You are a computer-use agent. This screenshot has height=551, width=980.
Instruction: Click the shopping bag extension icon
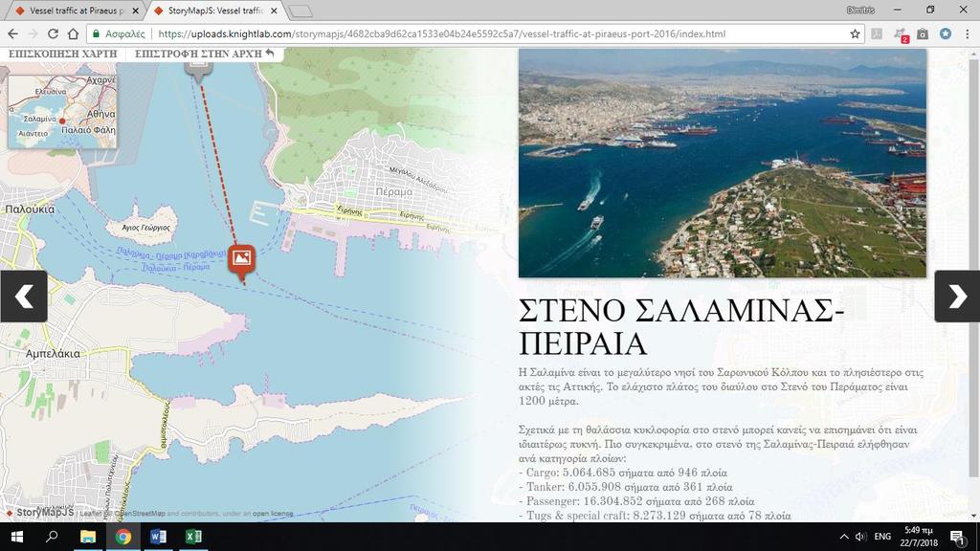click(x=923, y=33)
